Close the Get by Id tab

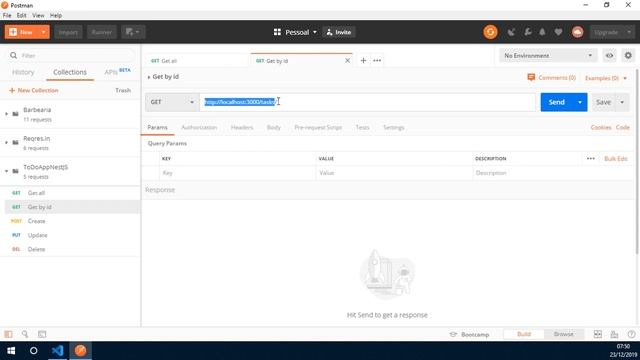tap(347, 60)
